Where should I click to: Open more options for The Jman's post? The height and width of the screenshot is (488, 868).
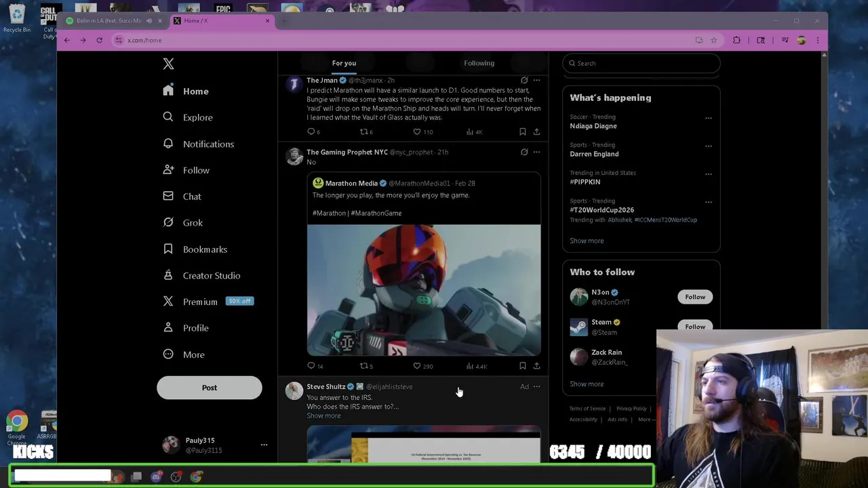[x=536, y=80]
